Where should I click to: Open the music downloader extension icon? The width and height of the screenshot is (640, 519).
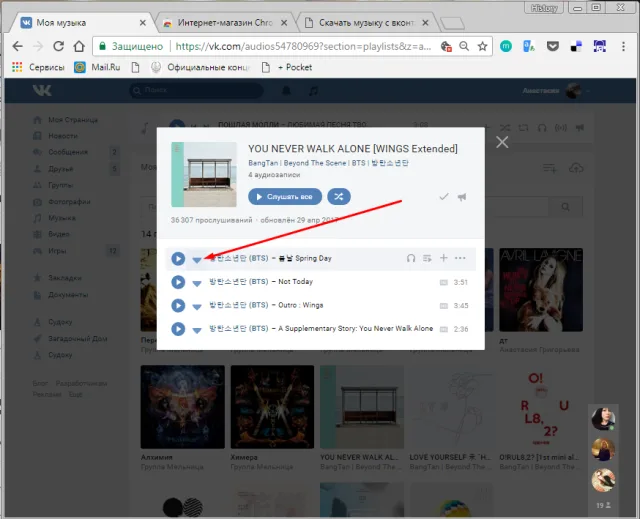point(600,46)
